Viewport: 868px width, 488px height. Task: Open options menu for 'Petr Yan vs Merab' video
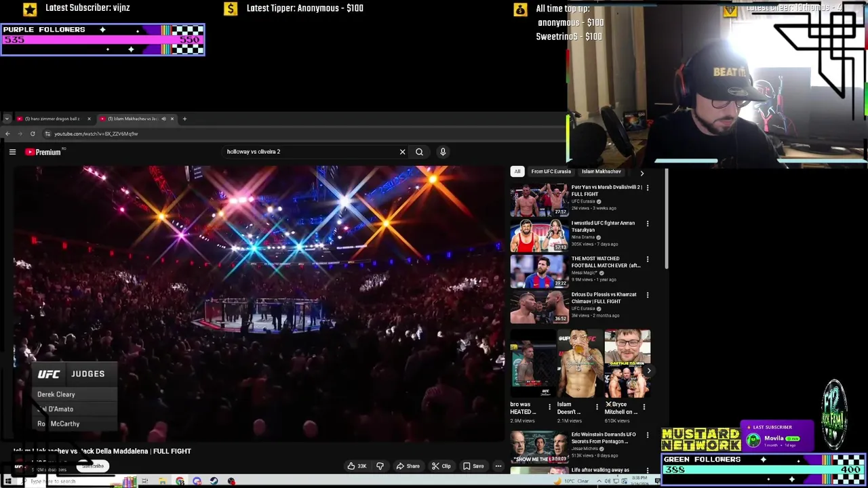click(x=647, y=188)
